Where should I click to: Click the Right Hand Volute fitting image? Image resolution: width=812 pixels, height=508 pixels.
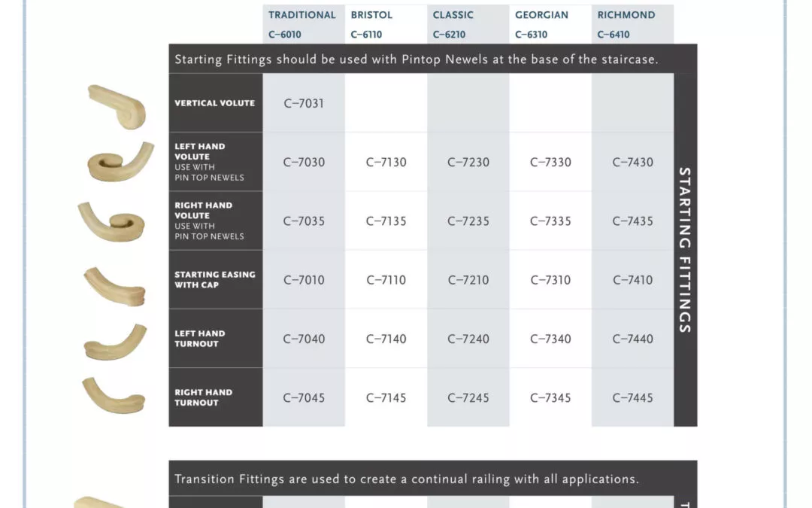111,222
